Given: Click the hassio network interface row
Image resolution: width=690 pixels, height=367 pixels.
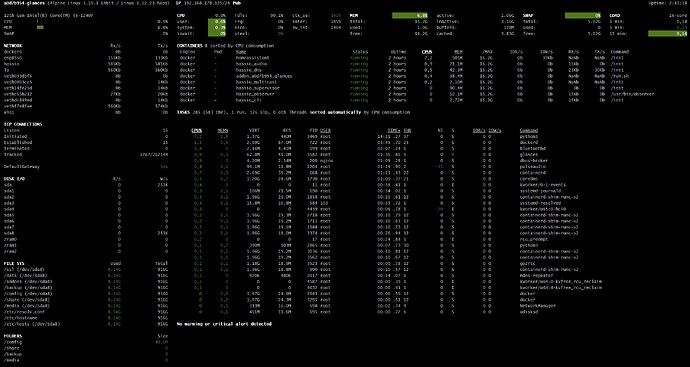Looking at the screenshot, I should pos(86,64).
